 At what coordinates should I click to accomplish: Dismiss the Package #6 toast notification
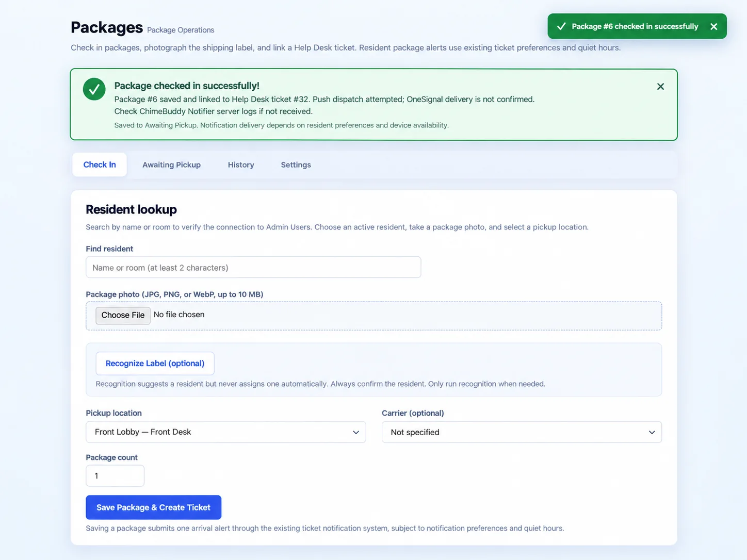click(713, 26)
